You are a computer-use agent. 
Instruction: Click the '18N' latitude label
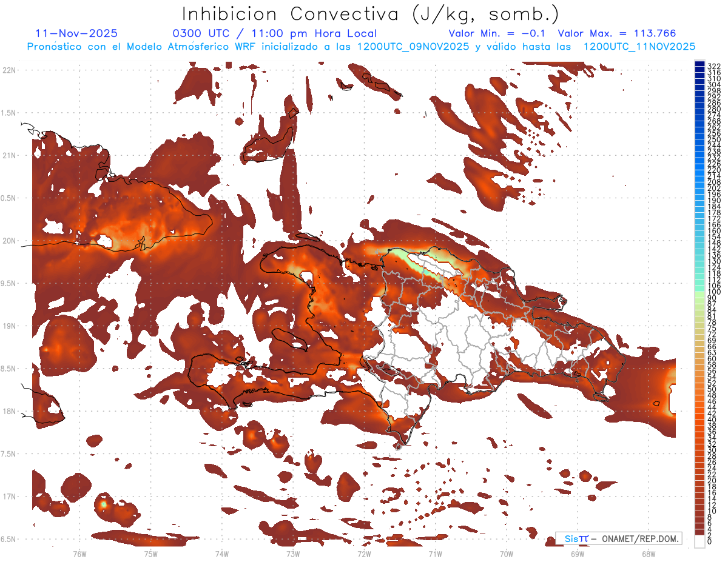[8, 411]
